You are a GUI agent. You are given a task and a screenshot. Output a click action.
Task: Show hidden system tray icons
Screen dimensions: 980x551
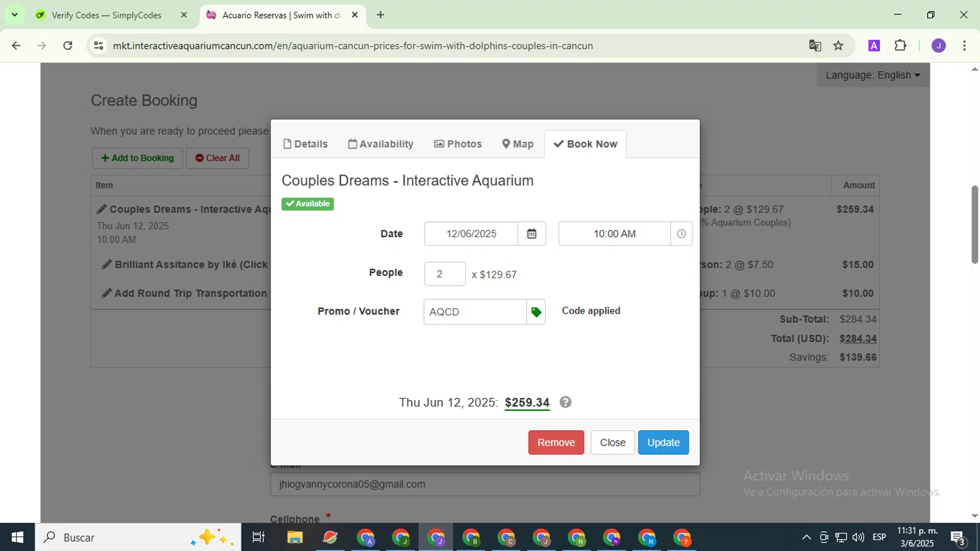click(806, 537)
